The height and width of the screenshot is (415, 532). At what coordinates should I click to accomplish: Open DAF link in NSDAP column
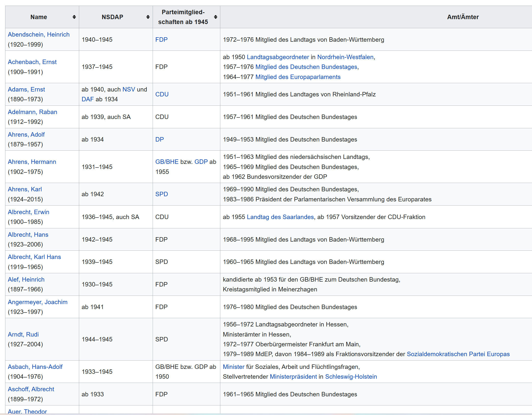(87, 99)
